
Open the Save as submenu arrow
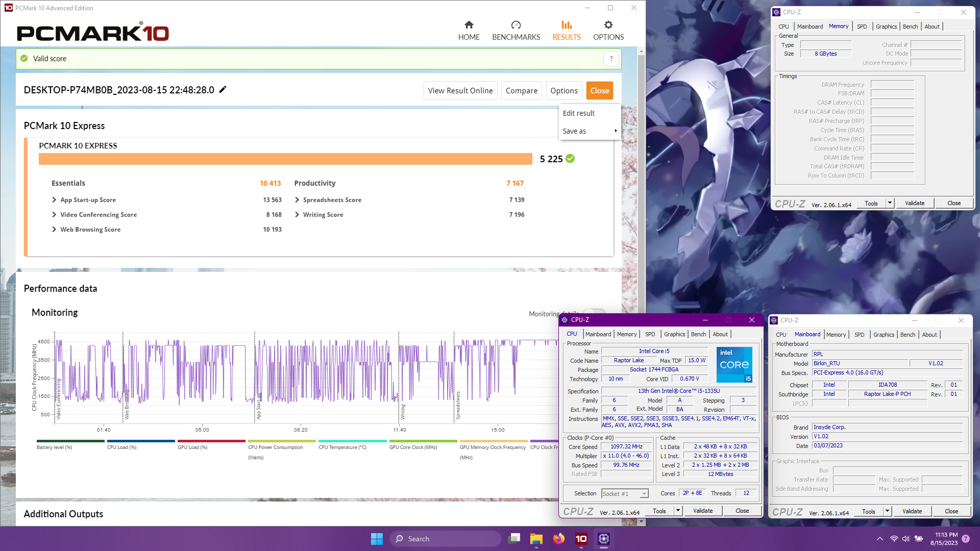616,131
